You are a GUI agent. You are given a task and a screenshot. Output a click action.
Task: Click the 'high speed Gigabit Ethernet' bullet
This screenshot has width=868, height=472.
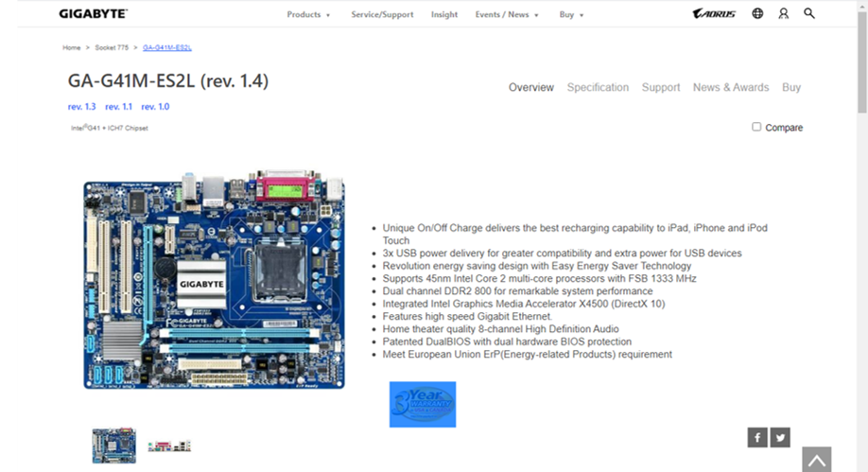pyautogui.click(x=467, y=316)
